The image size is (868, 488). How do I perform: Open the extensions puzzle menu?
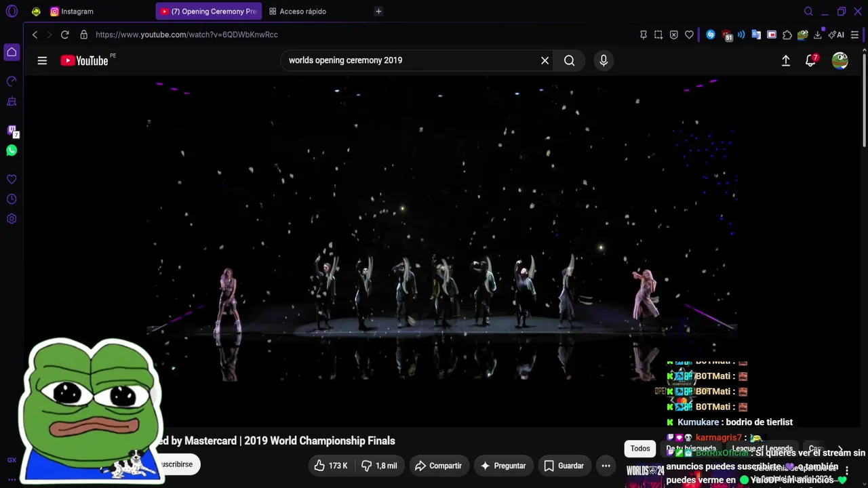point(787,35)
